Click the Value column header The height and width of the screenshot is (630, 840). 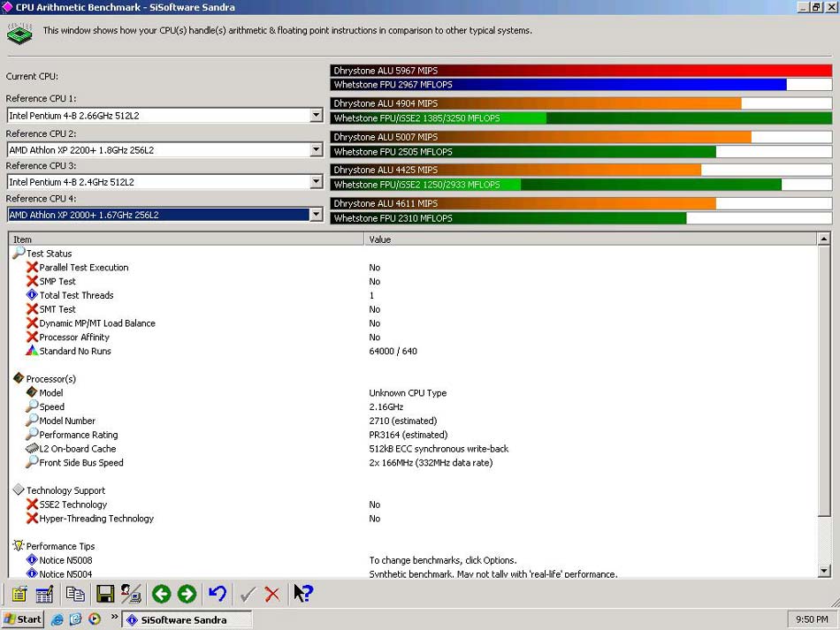(591, 239)
